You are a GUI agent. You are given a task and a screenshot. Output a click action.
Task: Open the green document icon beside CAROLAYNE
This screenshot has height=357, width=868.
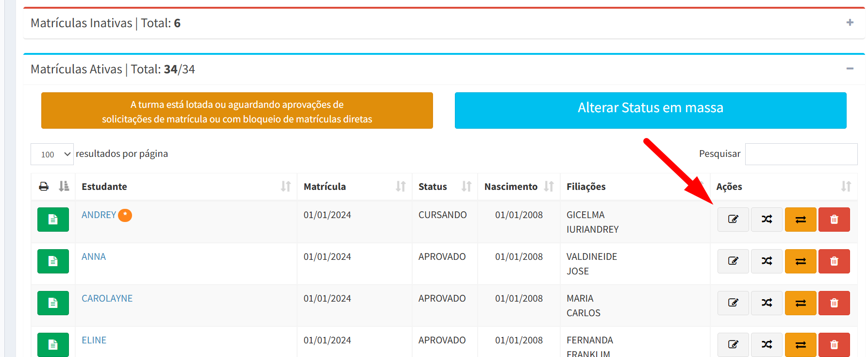click(53, 303)
